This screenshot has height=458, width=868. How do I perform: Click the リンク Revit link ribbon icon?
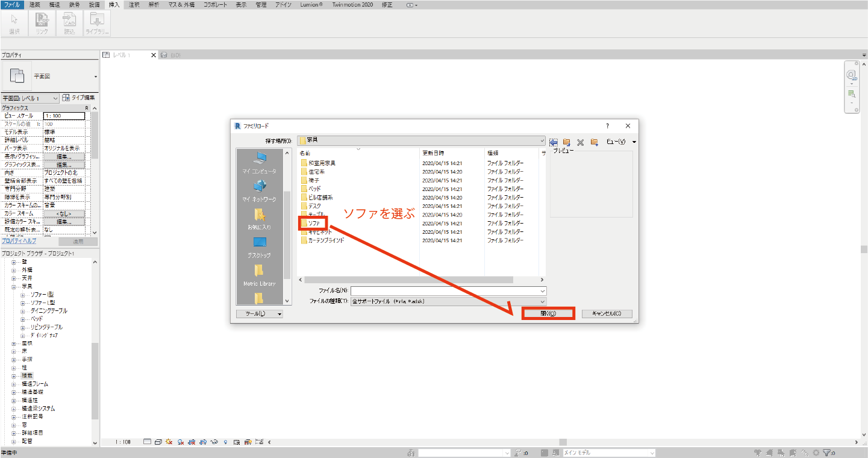[42, 23]
